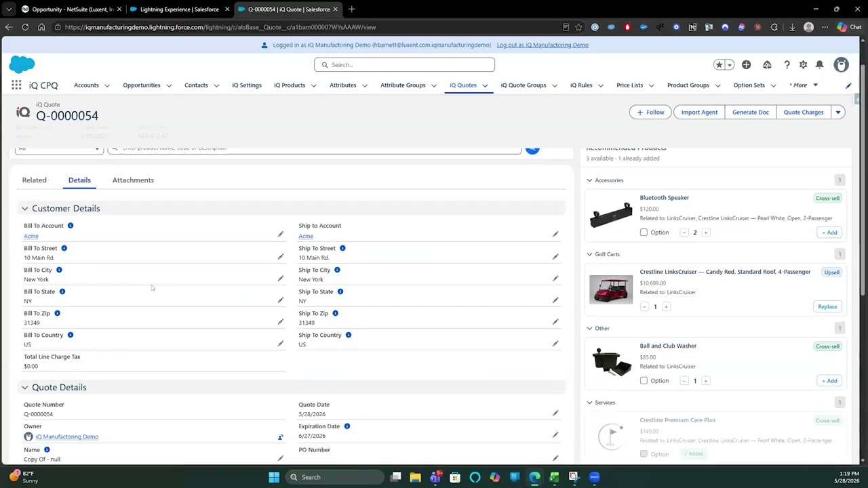The image size is (868, 488).
Task: Show info for Bill To Account
Action: coord(71,226)
